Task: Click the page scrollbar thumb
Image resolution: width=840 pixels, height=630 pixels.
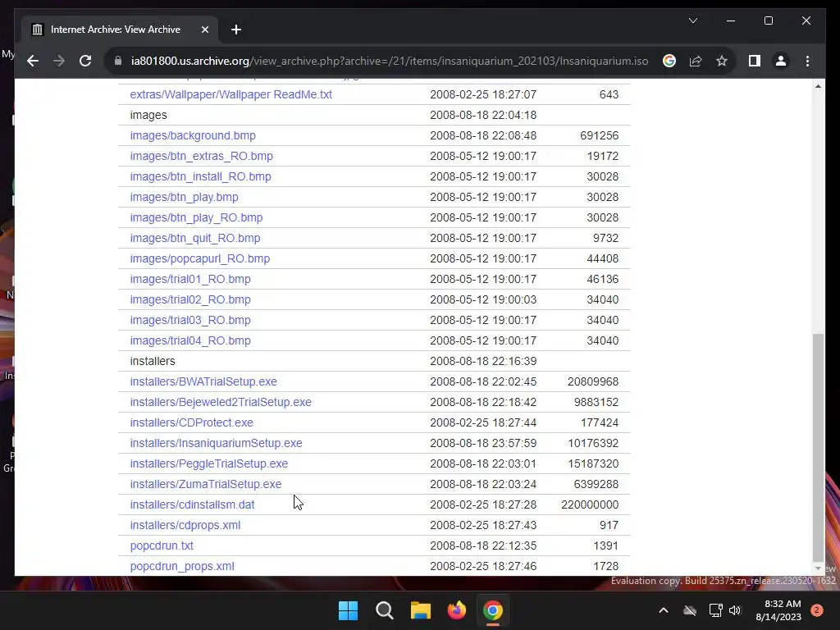Action: pyautogui.click(x=818, y=447)
